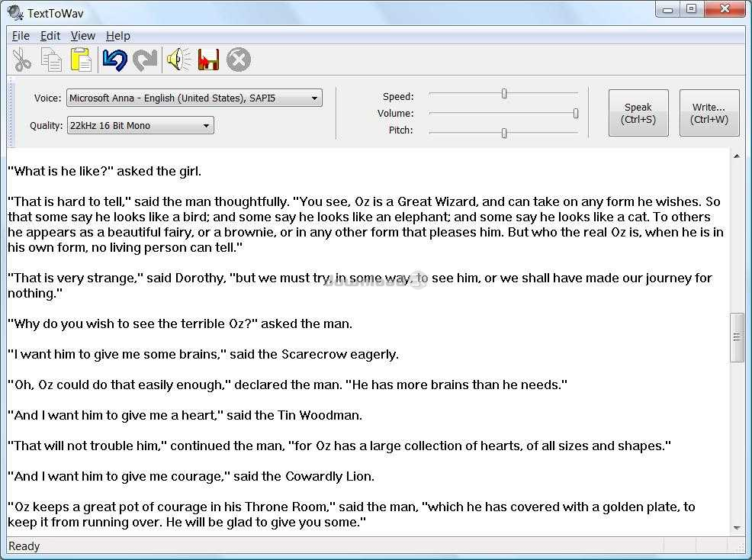The width and height of the screenshot is (752, 560).
Task: Open the File menu
Action: coord(21,36)
